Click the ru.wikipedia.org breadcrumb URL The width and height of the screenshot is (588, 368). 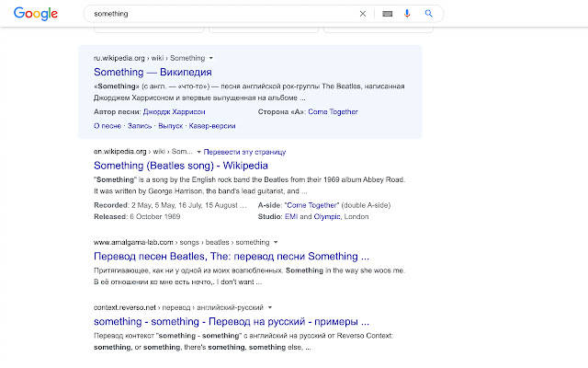pos(149,58)
